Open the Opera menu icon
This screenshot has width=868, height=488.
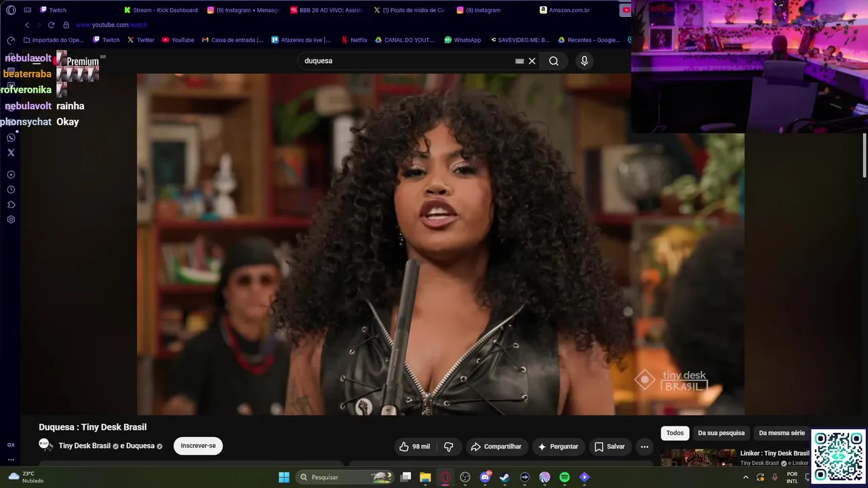pyautogui.click(x=11, y=10)
